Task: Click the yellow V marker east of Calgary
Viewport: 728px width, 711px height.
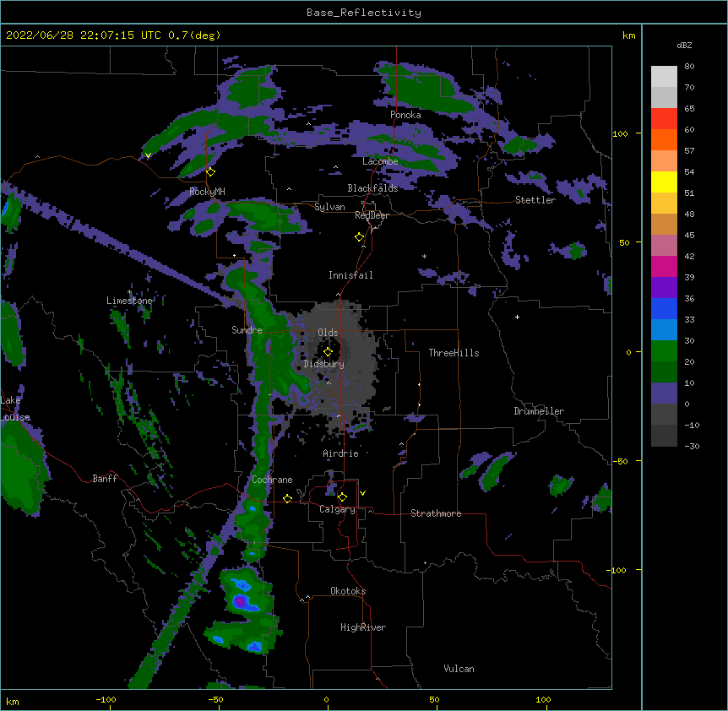Action: click(x=362, y=493)
